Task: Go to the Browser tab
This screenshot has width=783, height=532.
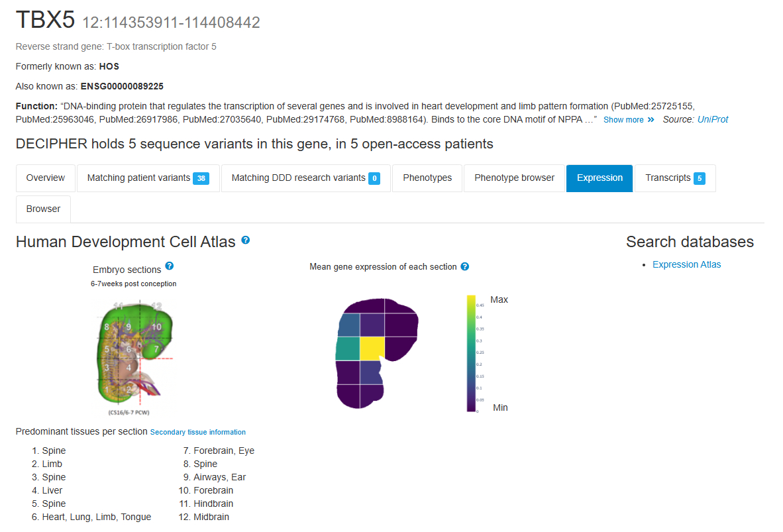Action: pos(44,209)
